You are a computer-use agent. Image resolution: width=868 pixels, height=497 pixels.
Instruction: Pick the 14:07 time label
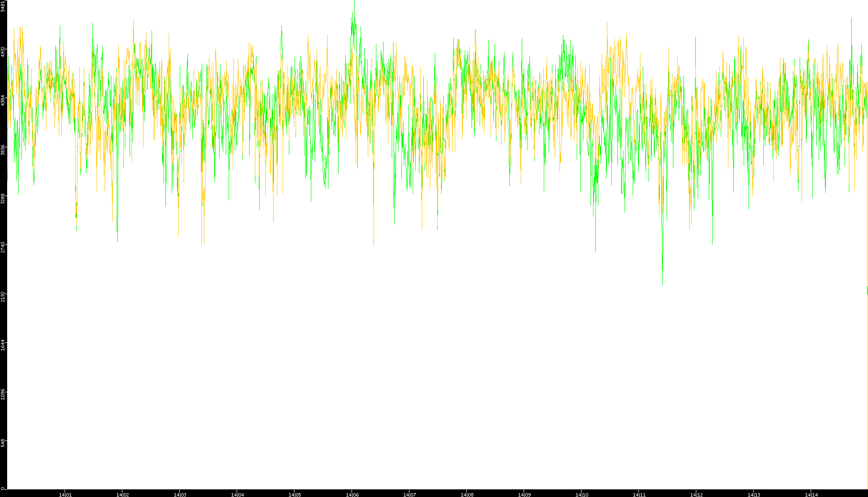coord(409,495)
